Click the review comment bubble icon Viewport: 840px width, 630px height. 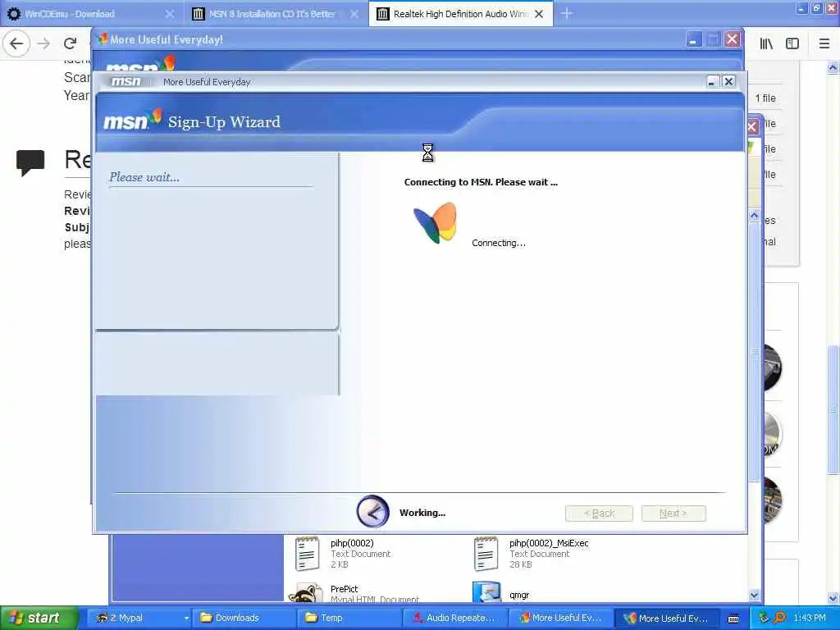click(30, 162)
